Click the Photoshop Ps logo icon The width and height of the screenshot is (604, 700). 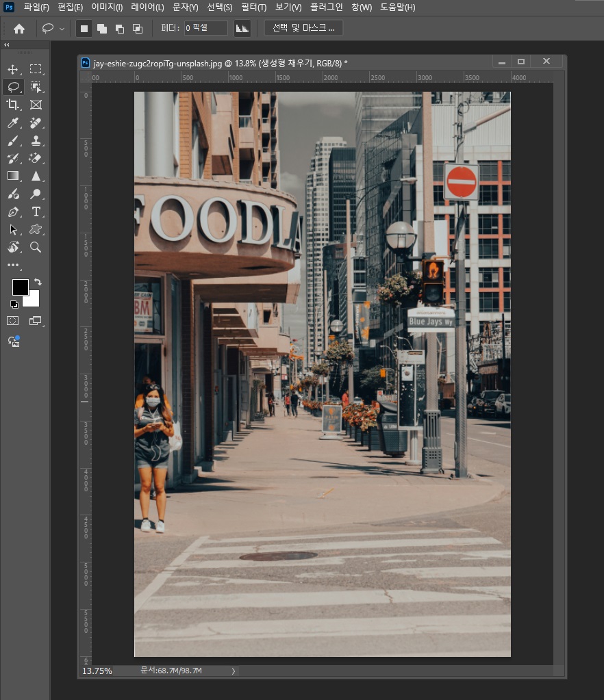point(8,7)
